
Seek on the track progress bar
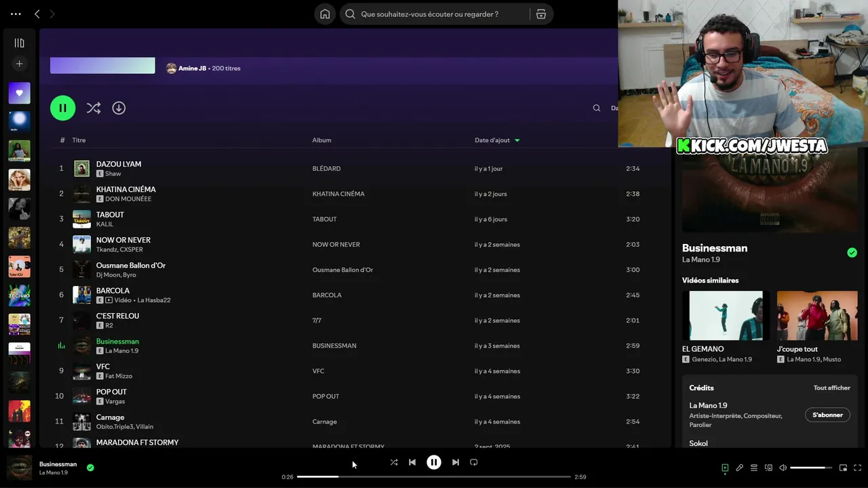[x=434, y=477]
